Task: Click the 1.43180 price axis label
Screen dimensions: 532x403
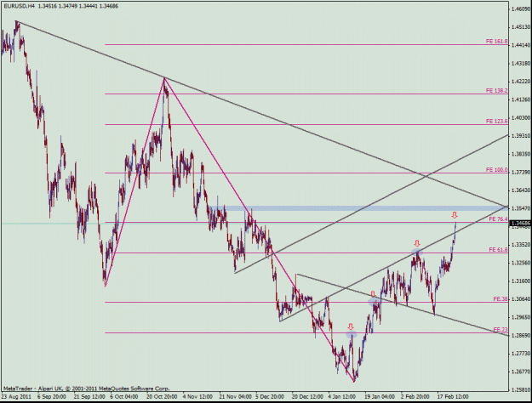Action: point(521,63)
